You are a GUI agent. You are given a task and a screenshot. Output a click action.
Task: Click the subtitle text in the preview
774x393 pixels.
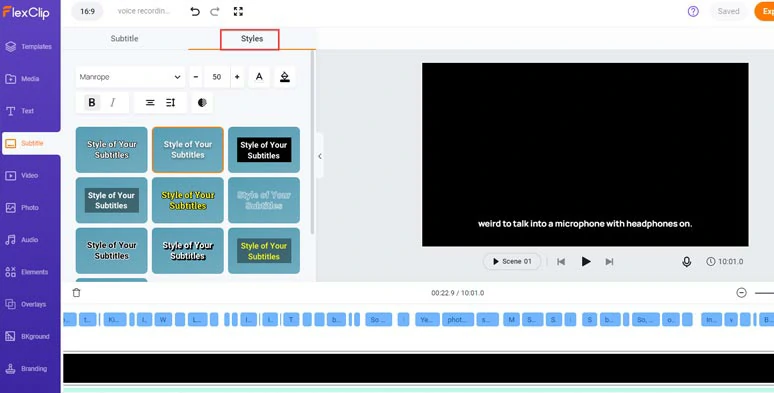coord(585,224)
